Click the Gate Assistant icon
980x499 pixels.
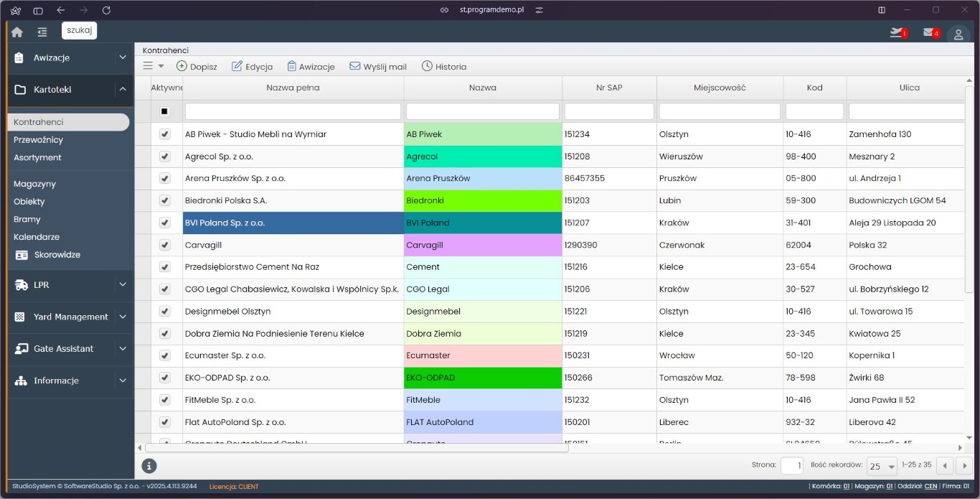click(20, 349)
